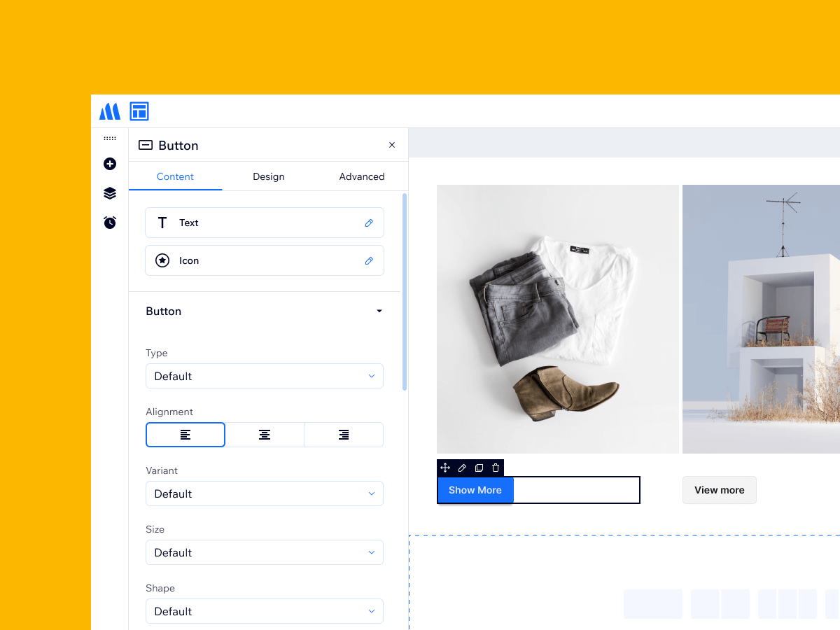Edit the Text item pencil icon
The height and width of the screenshot is (630, 840).
coord(369,223)
